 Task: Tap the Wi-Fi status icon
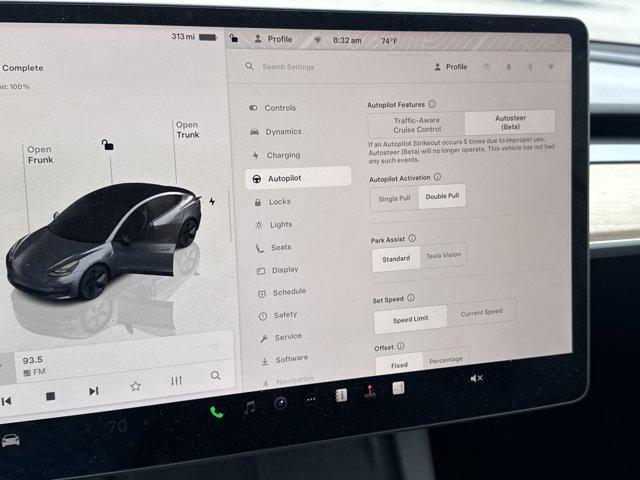pyautogui.click(x=317, y=40)
